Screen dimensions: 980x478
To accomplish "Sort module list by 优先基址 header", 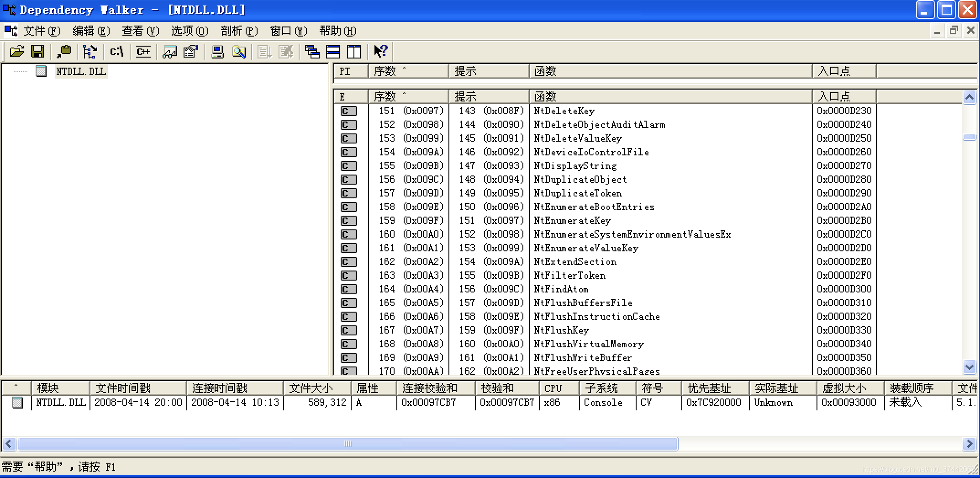I will point(716,388).
